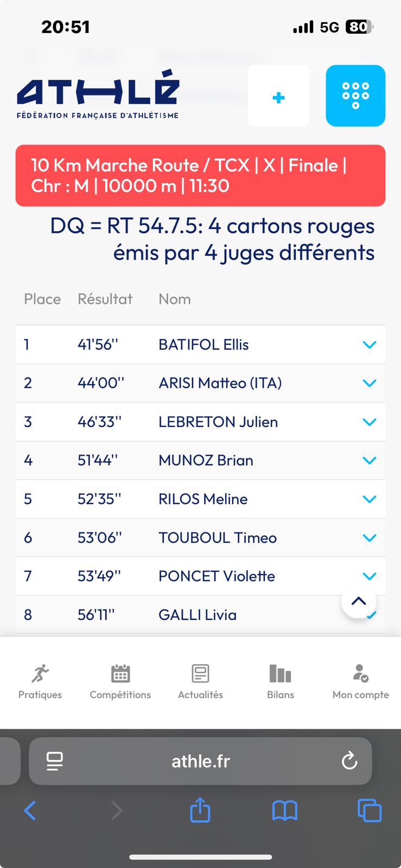Expand ARISI Matteo result row

[x=369, y=383]
